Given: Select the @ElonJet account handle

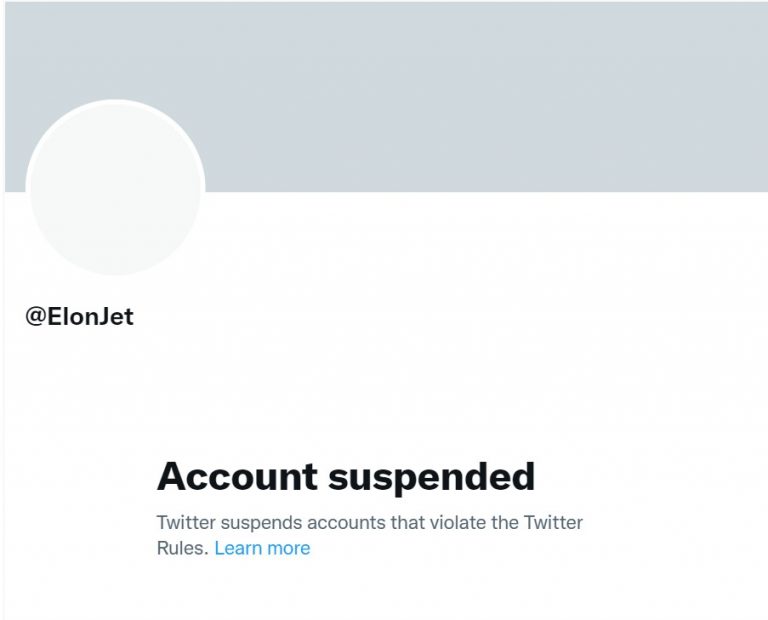Looking at the screenshot, I should pyautogui.click(x=80, y=317).
